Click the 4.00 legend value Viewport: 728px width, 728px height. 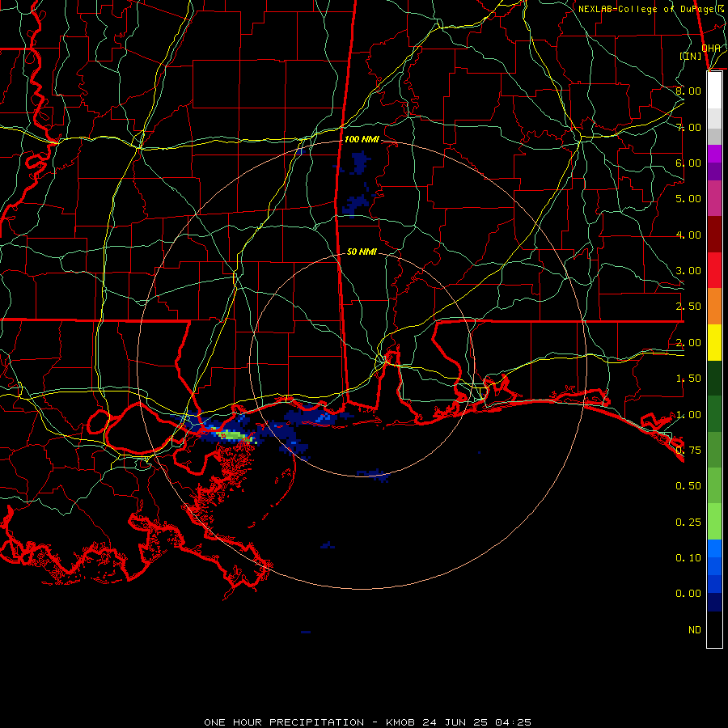688,235
